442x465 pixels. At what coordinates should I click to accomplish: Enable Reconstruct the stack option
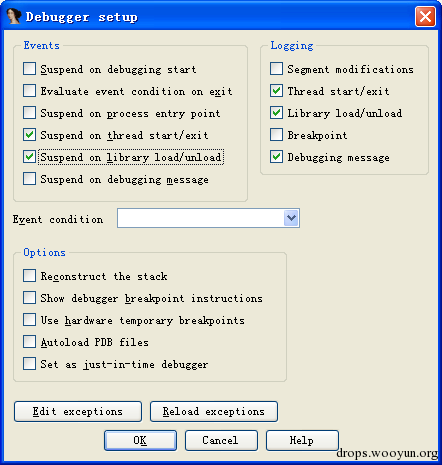(x=30, y=276)
